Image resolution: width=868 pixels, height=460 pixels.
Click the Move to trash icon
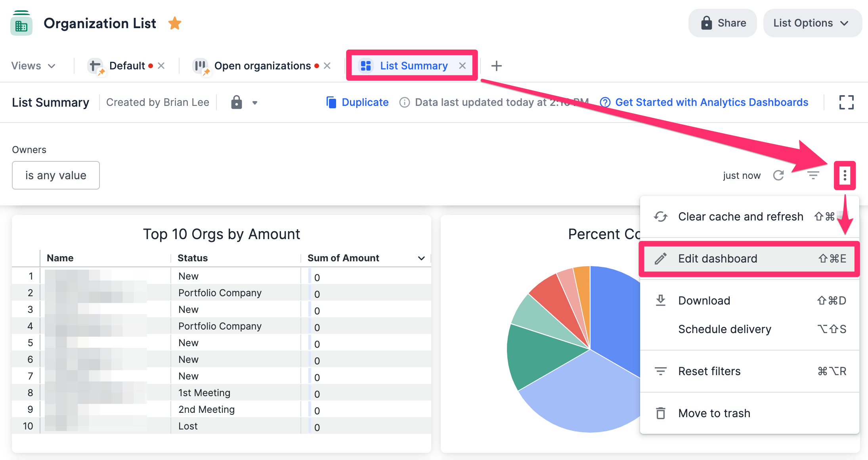point(660,413)
